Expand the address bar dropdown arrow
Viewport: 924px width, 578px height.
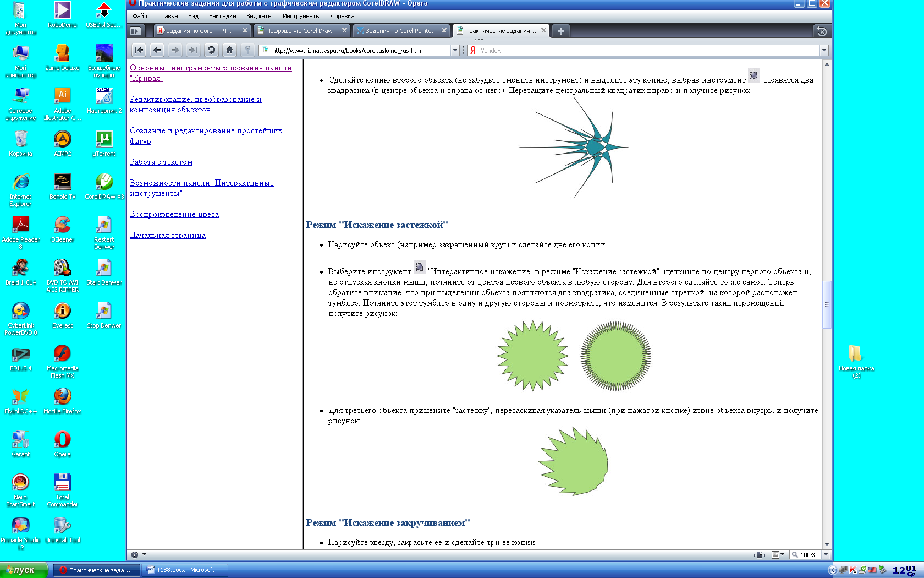(455, 51)
